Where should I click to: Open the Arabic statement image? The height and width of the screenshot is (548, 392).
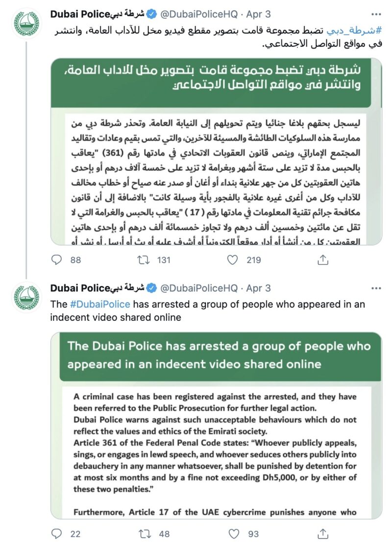pos(216,151)
